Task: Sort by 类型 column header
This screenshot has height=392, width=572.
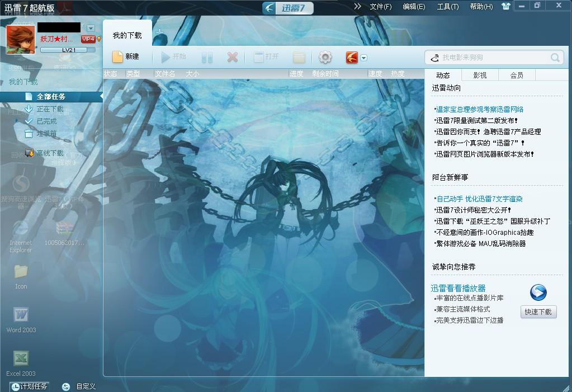Action: (133, 74)
